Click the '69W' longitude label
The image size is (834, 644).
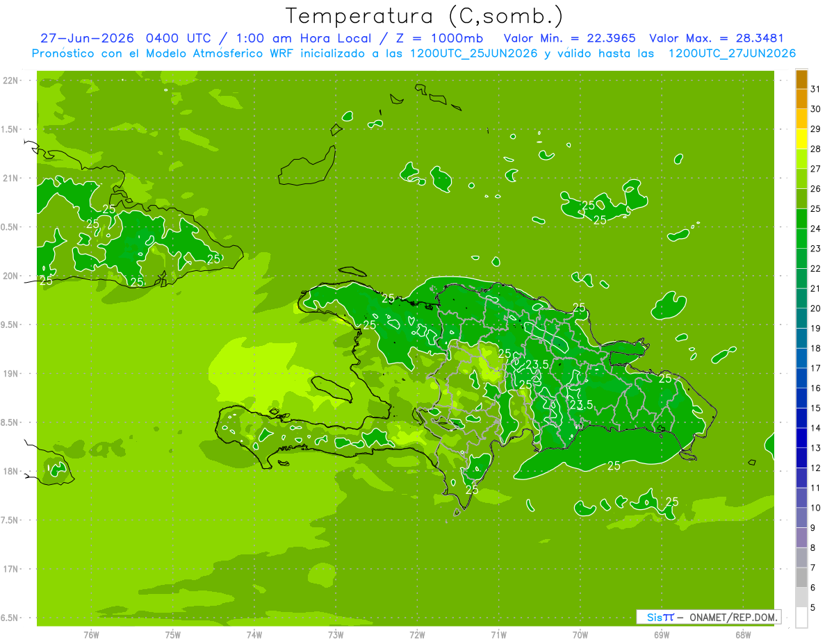pos(662,634)
